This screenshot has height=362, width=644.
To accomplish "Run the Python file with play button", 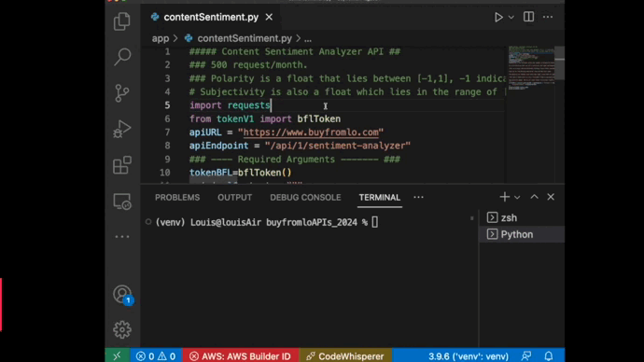I will (498, 17).
